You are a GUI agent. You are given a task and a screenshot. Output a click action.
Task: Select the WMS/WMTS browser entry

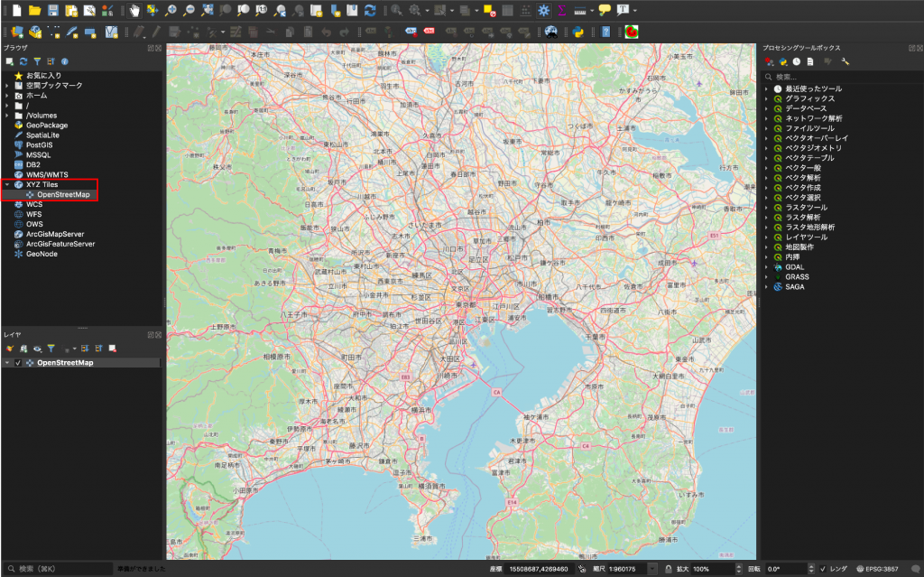[x=47, y=174]
